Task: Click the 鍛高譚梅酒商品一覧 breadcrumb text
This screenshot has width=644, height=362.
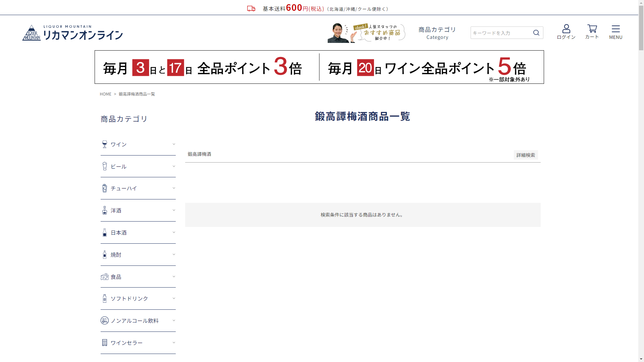Action: (137, 94)
